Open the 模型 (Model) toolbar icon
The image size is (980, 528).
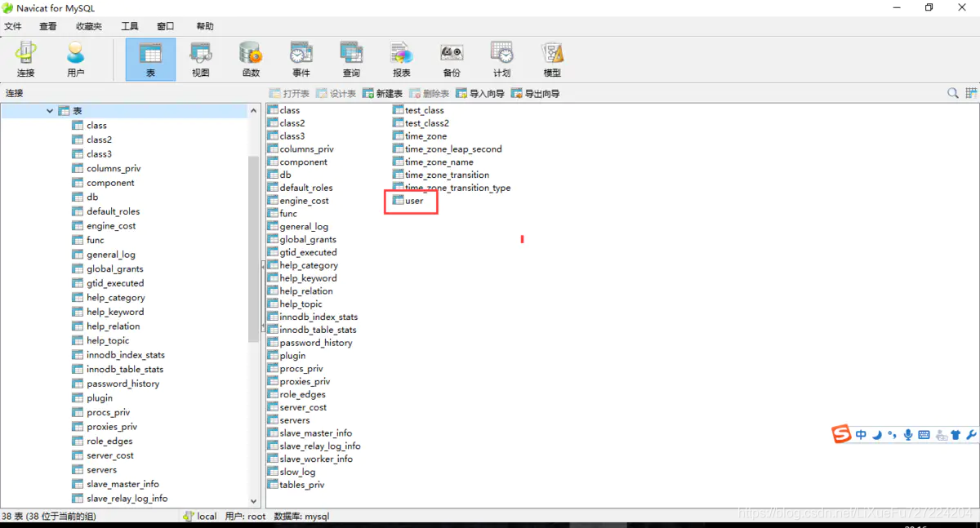pyautogui.click(x=552, y=60)
